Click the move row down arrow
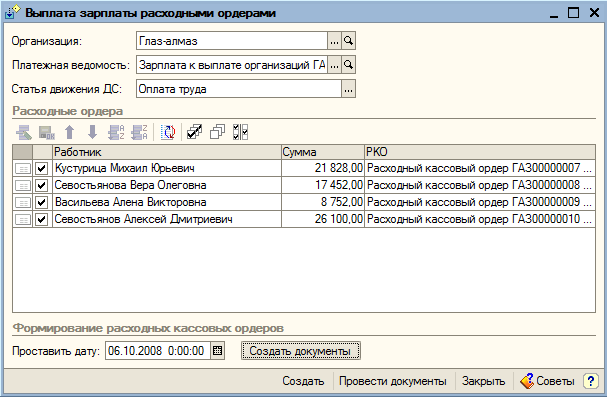Screen dimensions: 607x397 (93, 132)
